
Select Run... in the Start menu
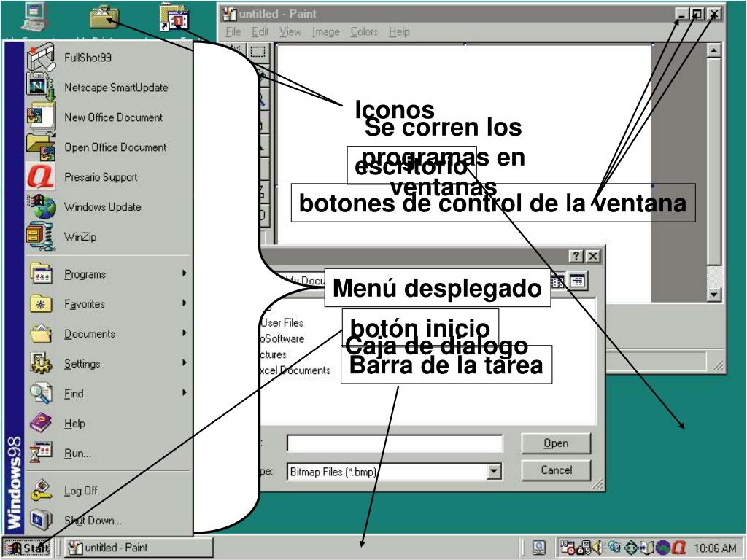(108, 453)
